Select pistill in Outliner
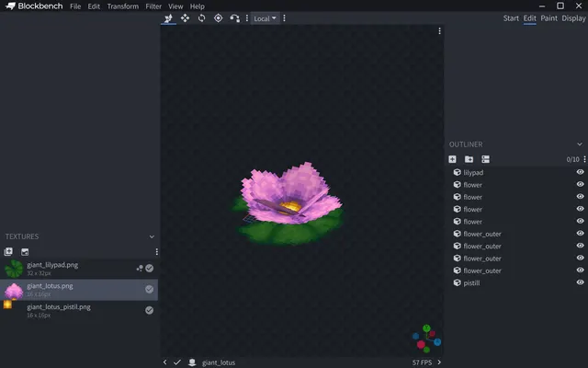The image size is (588, 368). pyautogui.click(x=516, y=282)
